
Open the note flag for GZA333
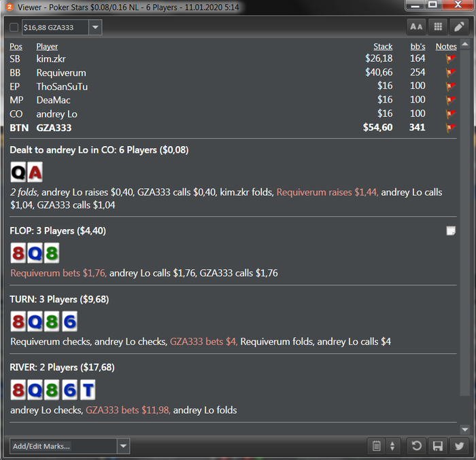coord(450,128)
